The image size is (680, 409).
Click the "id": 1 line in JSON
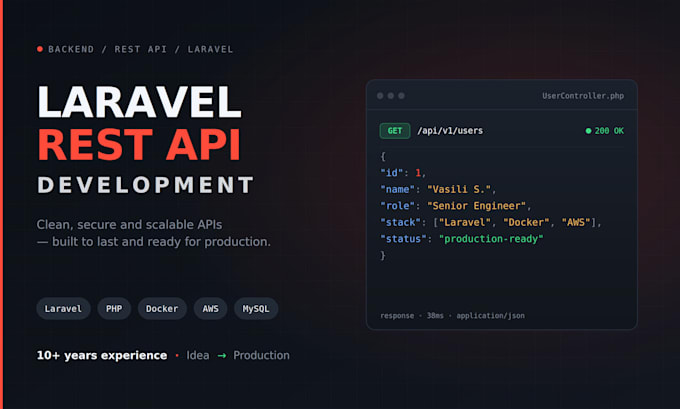[403, 173]
